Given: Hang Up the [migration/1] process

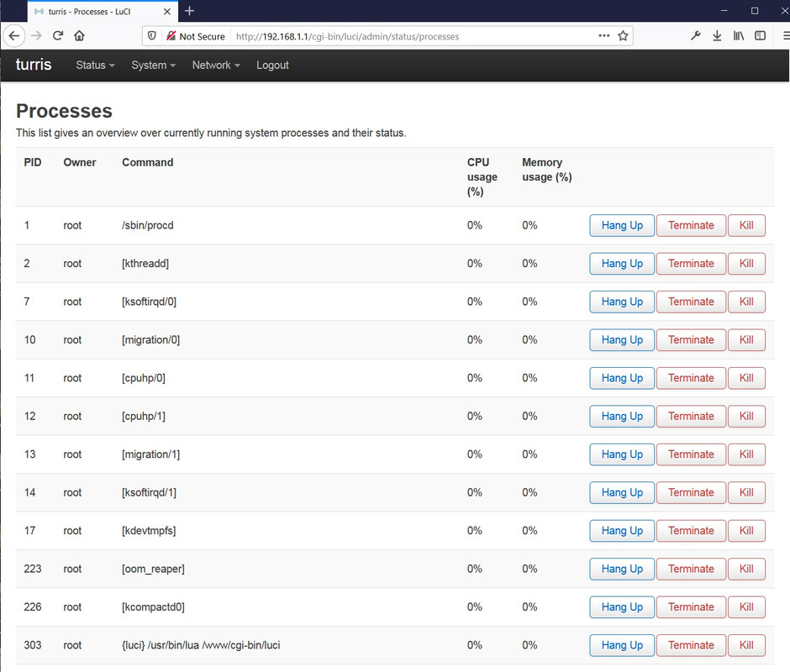Looking at the screenshot, I should pos(622,454).
